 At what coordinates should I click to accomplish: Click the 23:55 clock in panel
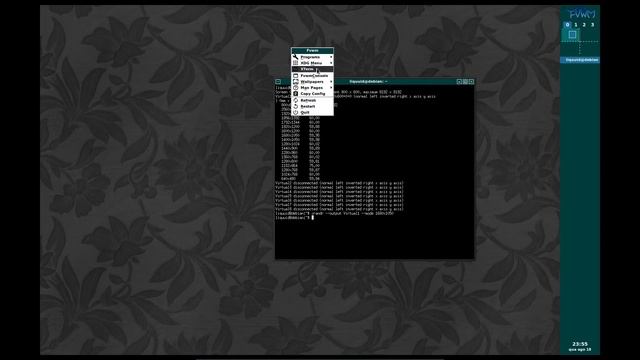click(x=580, y=344)
